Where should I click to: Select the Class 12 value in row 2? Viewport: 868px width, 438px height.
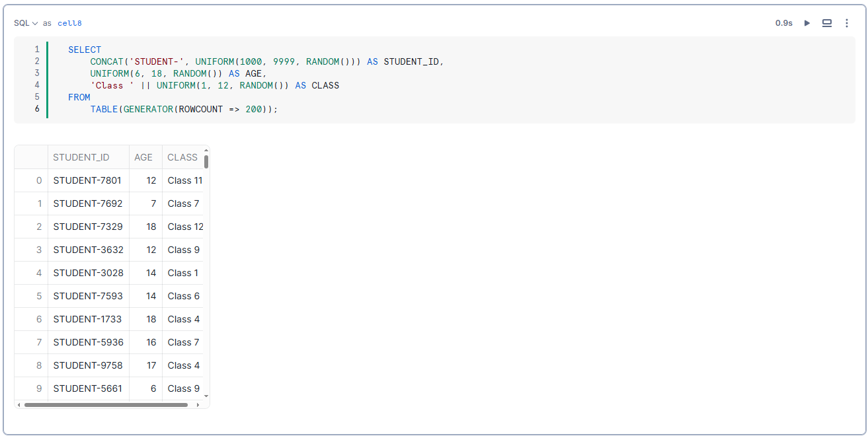point(185,226)
